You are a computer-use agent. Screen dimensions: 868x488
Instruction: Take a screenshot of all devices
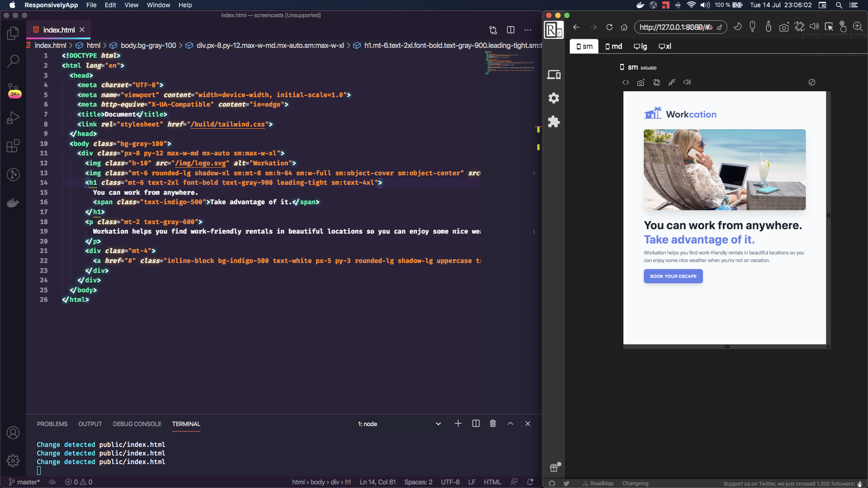coord(784,27)
